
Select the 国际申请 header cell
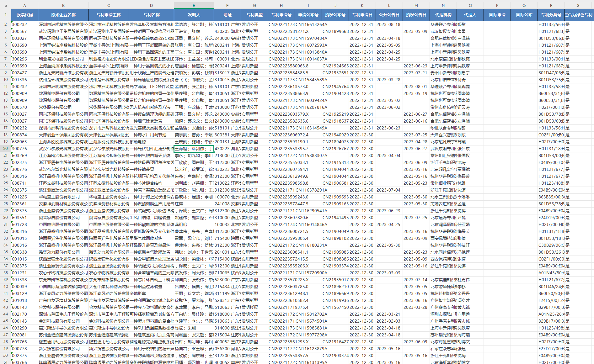tap(497, 15)
